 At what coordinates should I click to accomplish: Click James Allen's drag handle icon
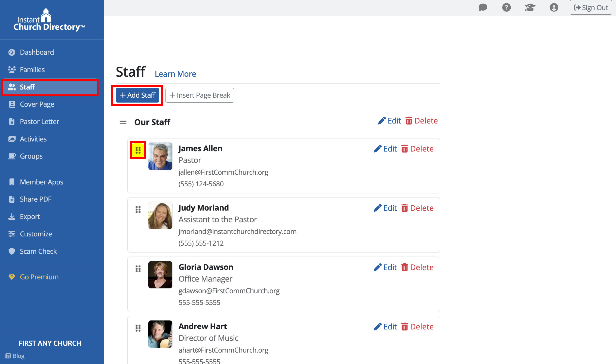pos(138,150)
